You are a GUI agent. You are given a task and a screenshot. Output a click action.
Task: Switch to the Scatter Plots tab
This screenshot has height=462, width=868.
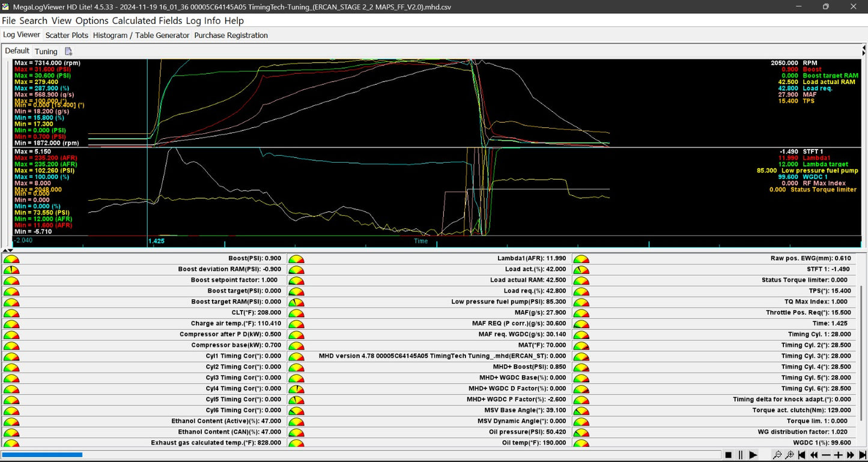(x=66, y=35)
